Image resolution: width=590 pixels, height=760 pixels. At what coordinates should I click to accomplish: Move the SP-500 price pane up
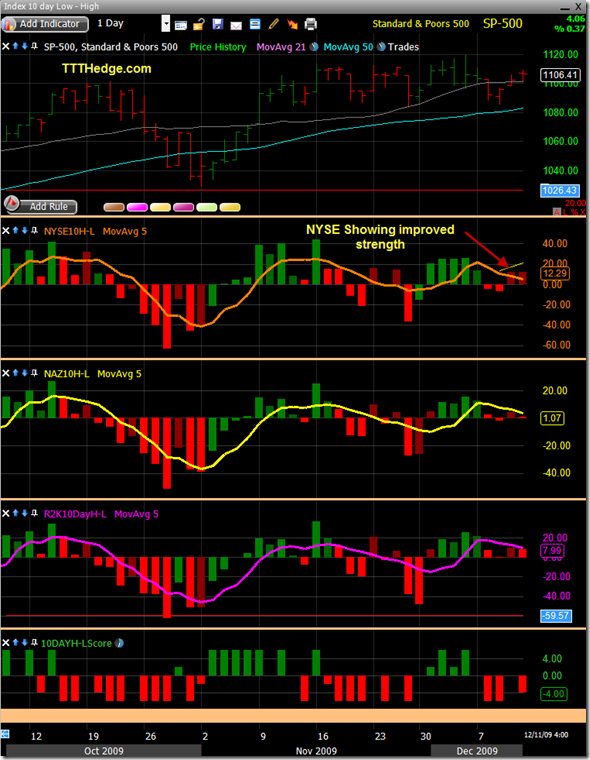[16, 46]
